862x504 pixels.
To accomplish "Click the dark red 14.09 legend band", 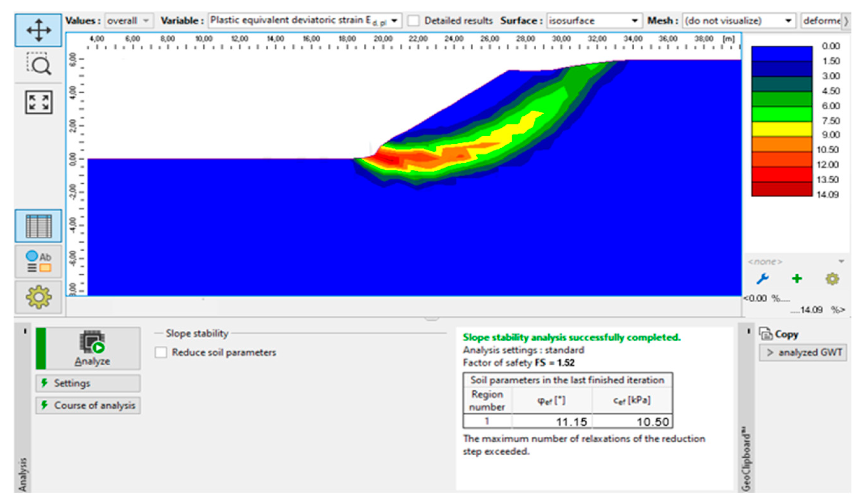I will click(x=781, y=189).
